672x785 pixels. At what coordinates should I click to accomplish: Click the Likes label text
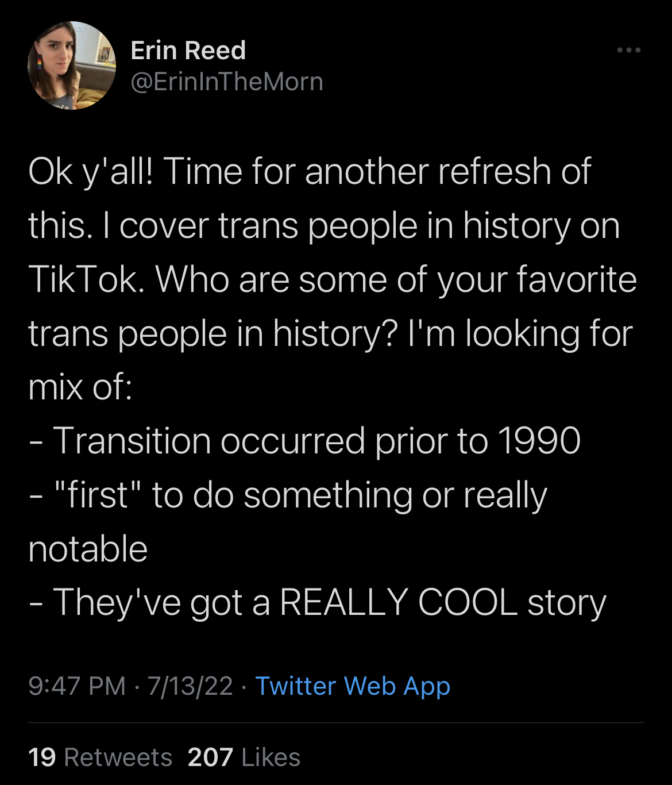[x=271, y=757]
